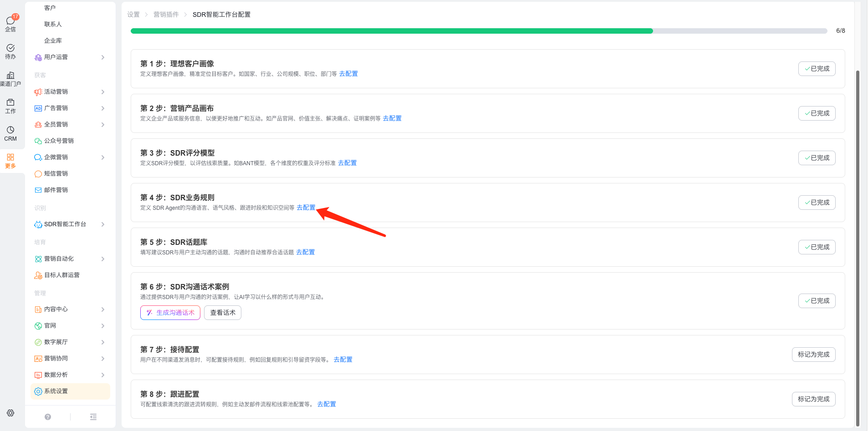868x431 pixels.
Task: Collapse the sidebar menu icon
Action: (93, 417)
